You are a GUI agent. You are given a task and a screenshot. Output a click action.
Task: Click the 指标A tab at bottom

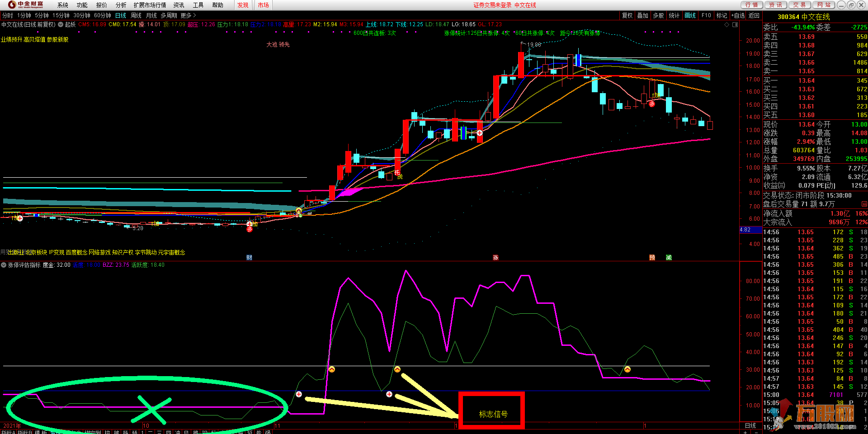[x=8, y=432]
